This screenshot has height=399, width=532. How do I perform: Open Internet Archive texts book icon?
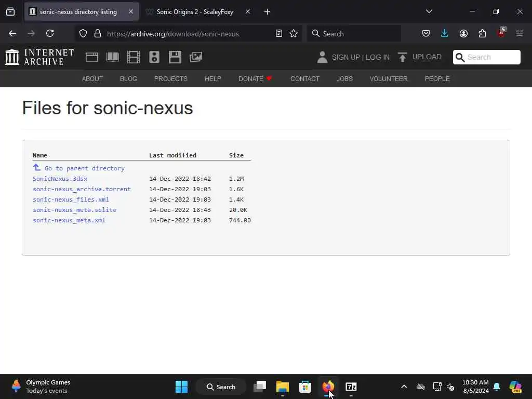(113, 57)
